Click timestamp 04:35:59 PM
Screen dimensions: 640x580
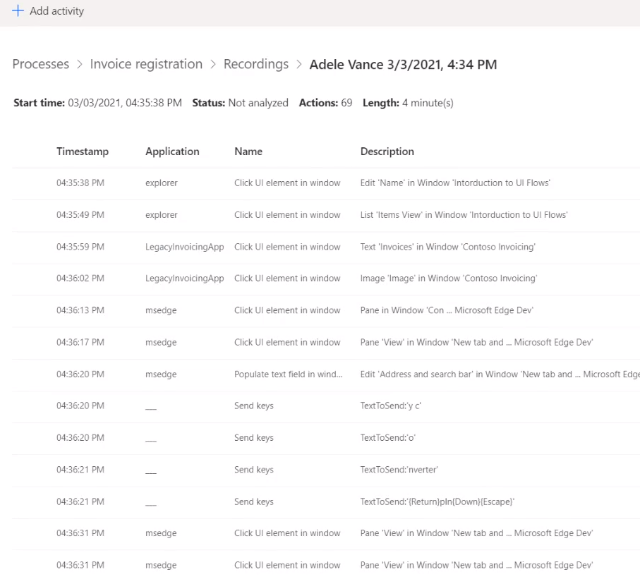[80, 247]
